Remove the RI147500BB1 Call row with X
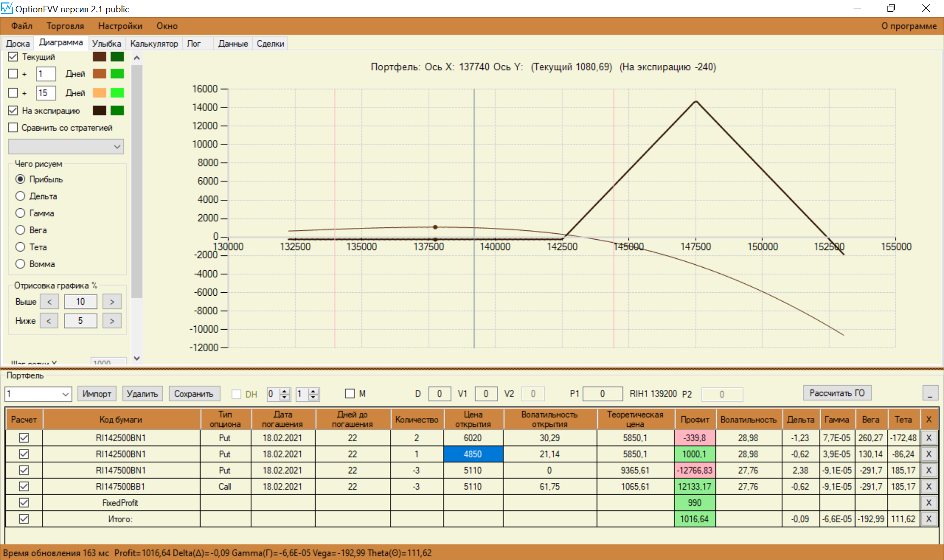Viewport: 944px width, 560px height. click(928, 486)
